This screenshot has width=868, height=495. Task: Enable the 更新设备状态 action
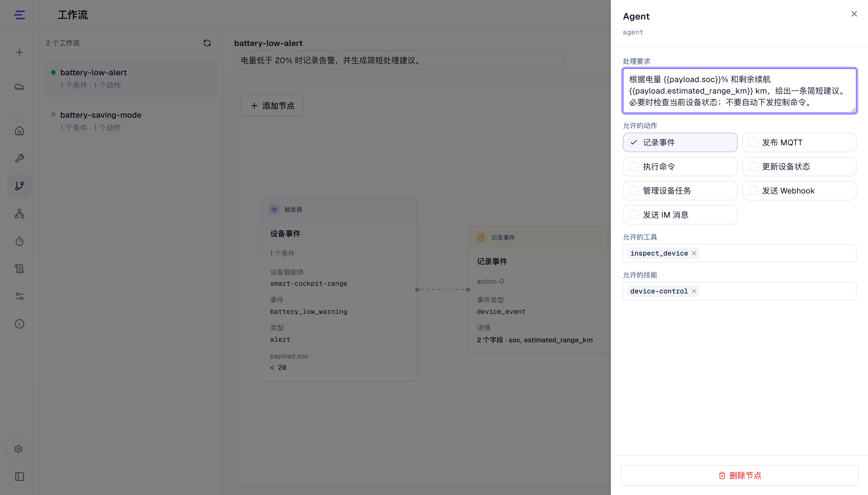[x=799, y=167]
